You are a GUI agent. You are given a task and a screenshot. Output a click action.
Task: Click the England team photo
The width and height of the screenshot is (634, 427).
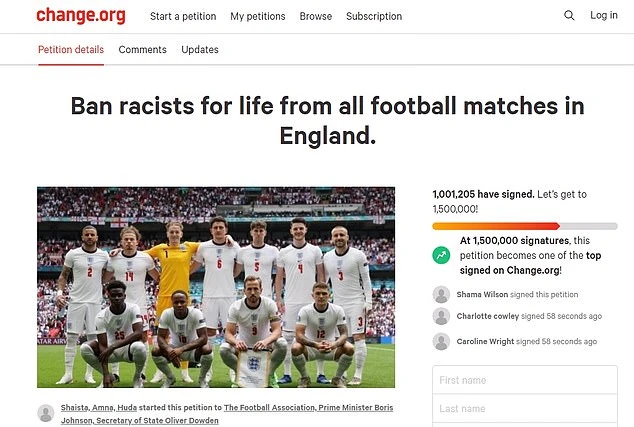pyautogui.click(x=216, y=288)
